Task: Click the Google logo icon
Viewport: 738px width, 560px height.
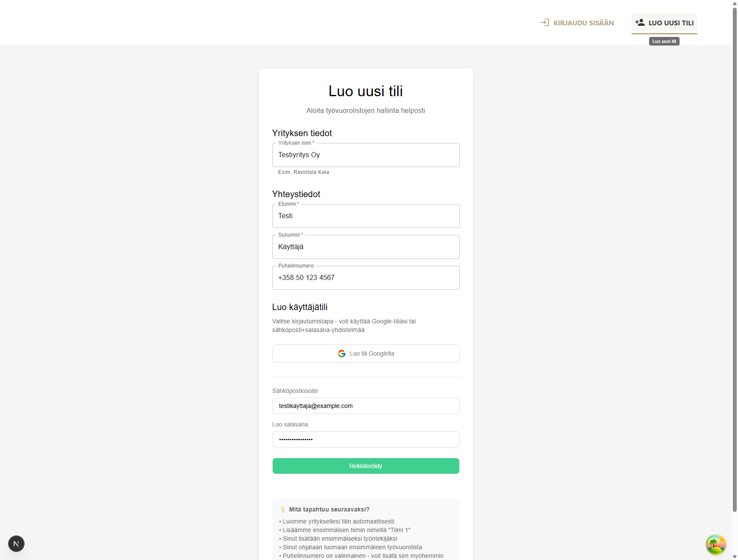Action: click(x=342, y=353)
